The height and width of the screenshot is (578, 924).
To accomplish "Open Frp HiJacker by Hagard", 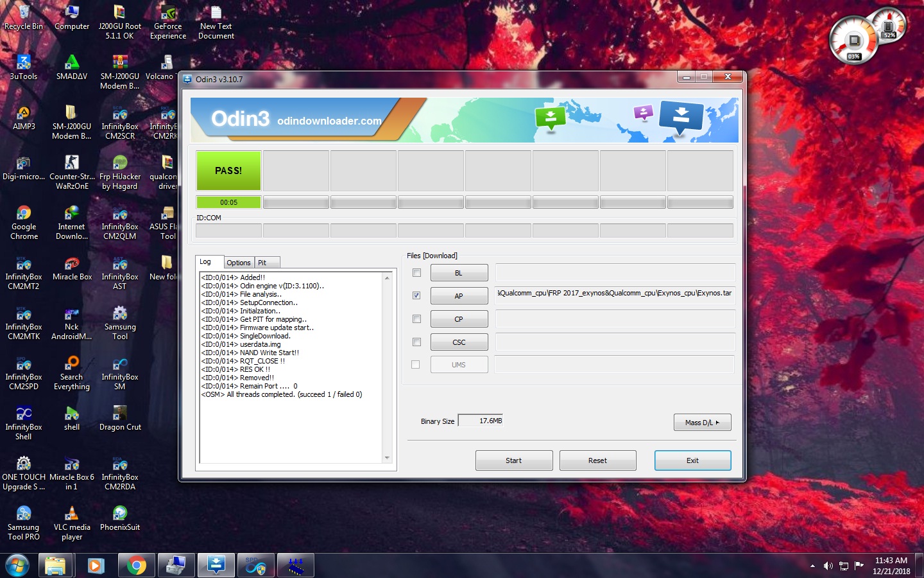I will pos(120,172).
